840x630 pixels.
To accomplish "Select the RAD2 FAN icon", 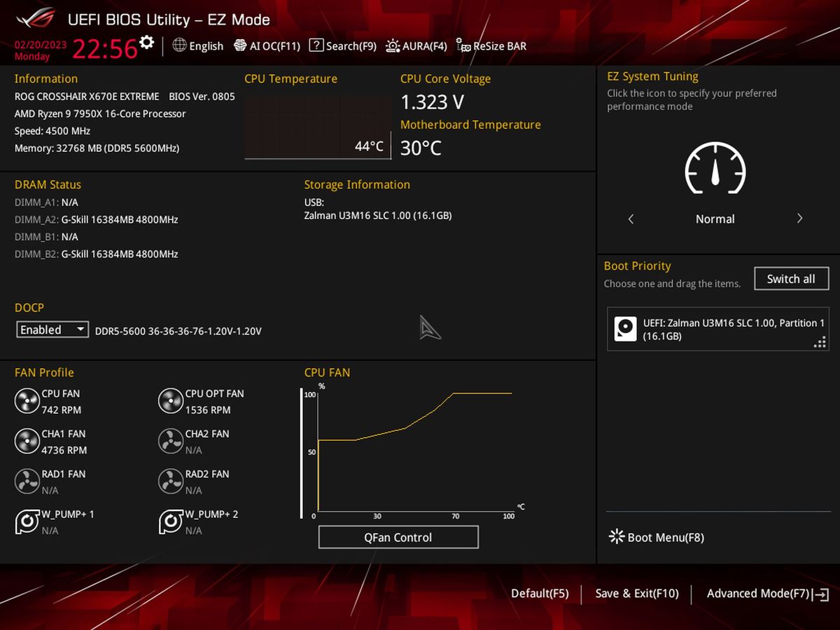I will pos(171,482).
